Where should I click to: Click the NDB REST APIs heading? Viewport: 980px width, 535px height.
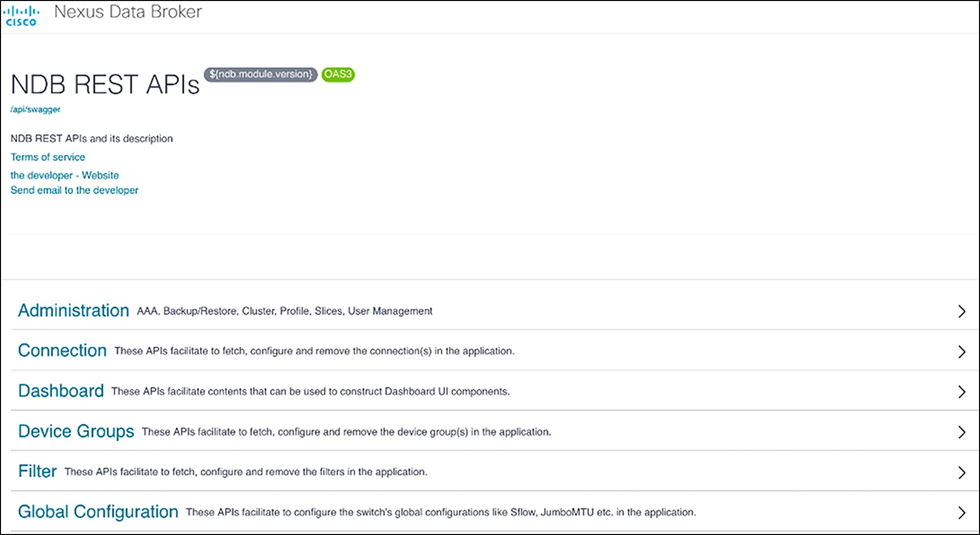[105, 84]
